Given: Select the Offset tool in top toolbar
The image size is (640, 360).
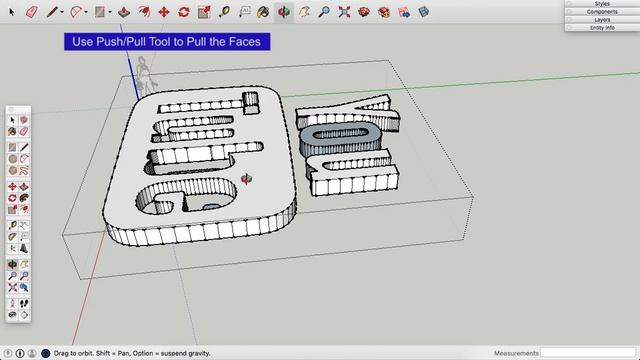Looking at the screenshot, I should [144, 12].
